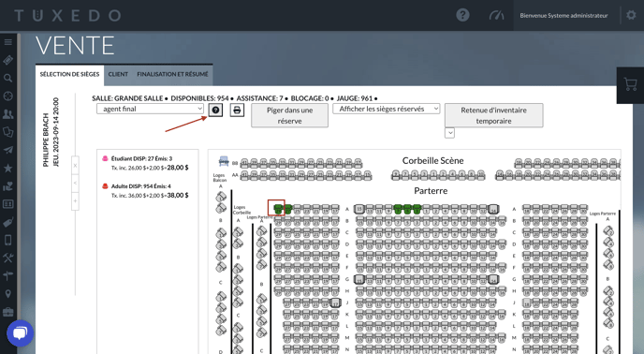Image resolution: width=644 pixels, height=354 pixels.
Task: Open the ticket icon in the sidebar
Action: tap(7, 60)
